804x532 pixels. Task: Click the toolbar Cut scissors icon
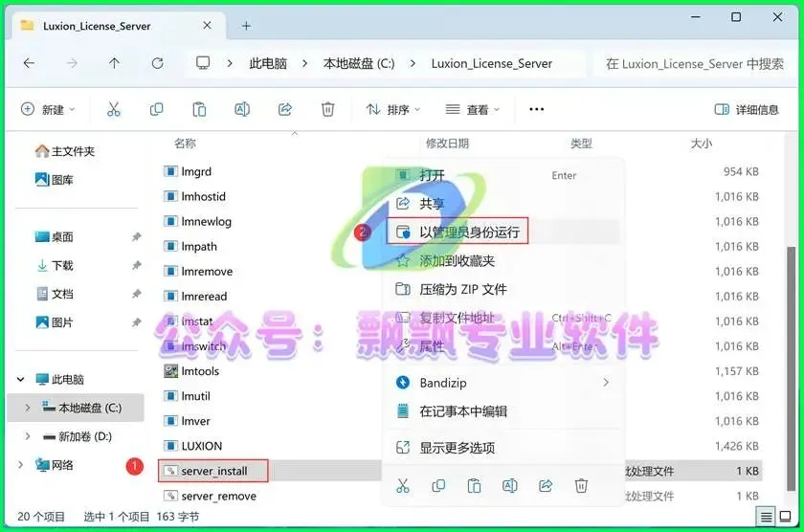pyautogui.click(x=113, y=109)
